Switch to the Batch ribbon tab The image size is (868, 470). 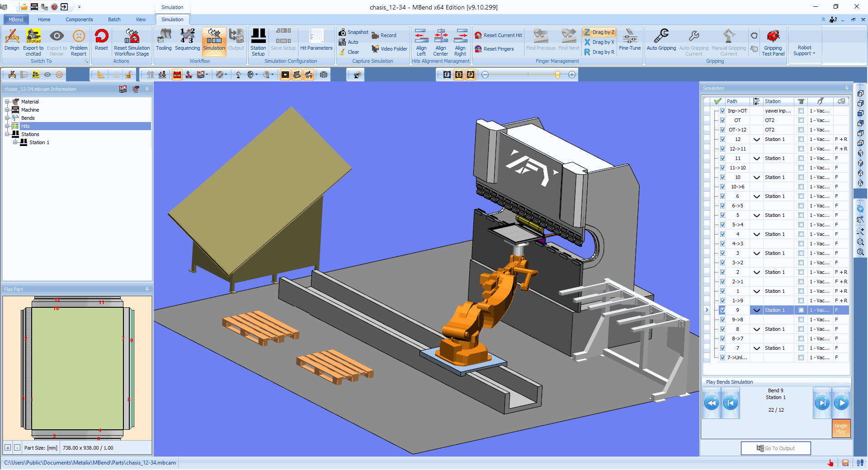pos(114,19)
